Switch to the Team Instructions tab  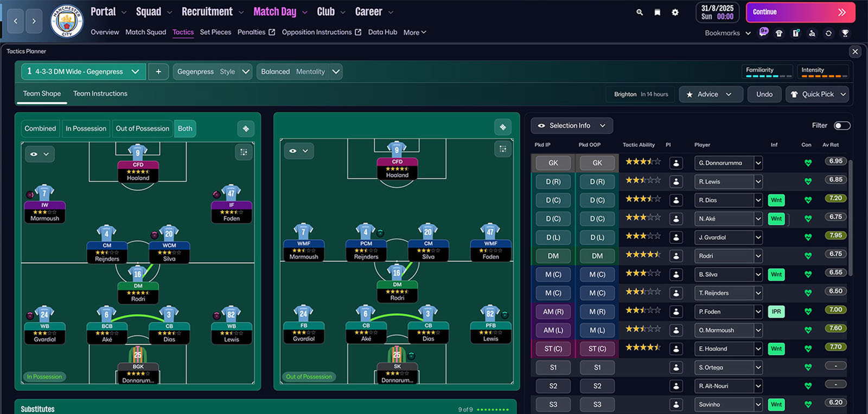tap(100, 94)
